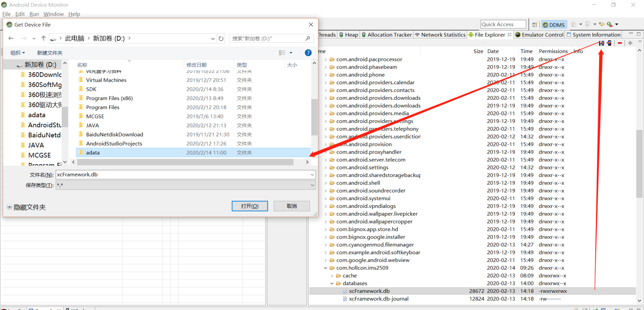The width and height of the screenshot is (644, 310).
Task: Switch to the Emulator Control tab
Action: (x=539, y=35)
